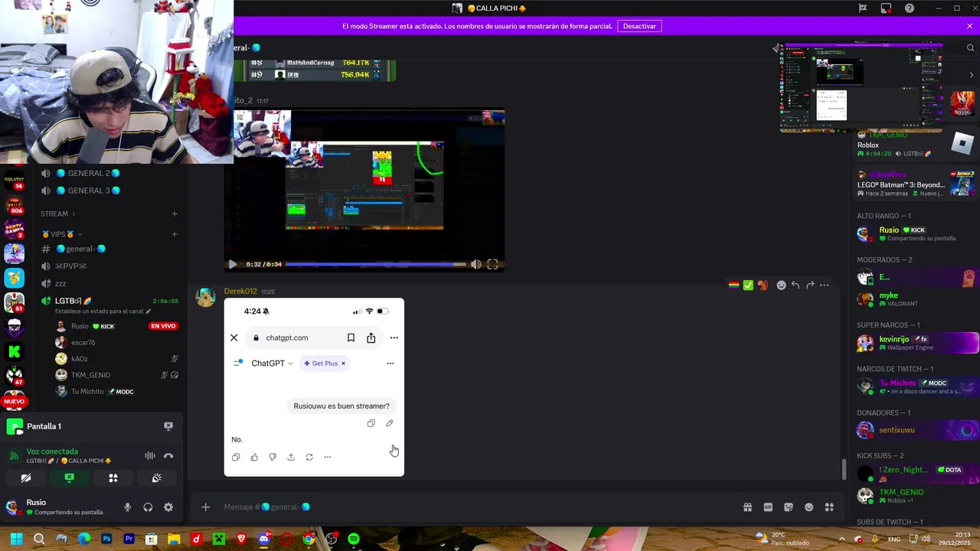This screenshot has width=980, height=551.
Task: Turn on camera in voice panel
Action: [x=26, y=478]
